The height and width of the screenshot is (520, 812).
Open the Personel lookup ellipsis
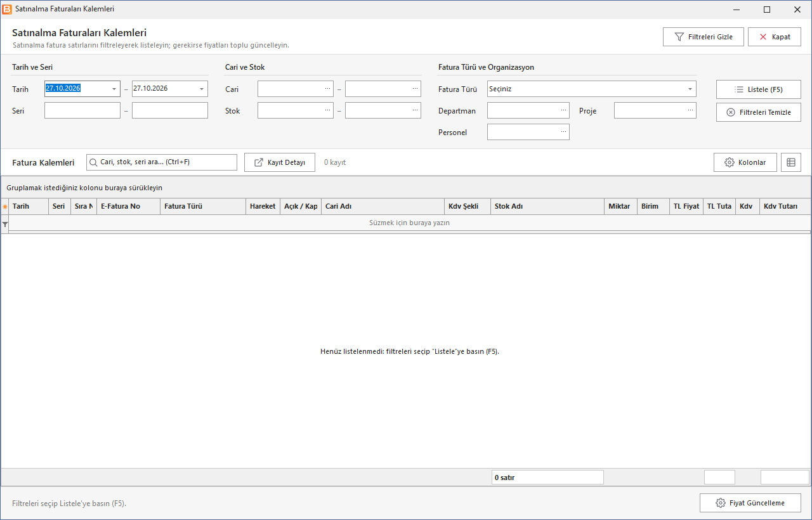[x=563, y=132]
